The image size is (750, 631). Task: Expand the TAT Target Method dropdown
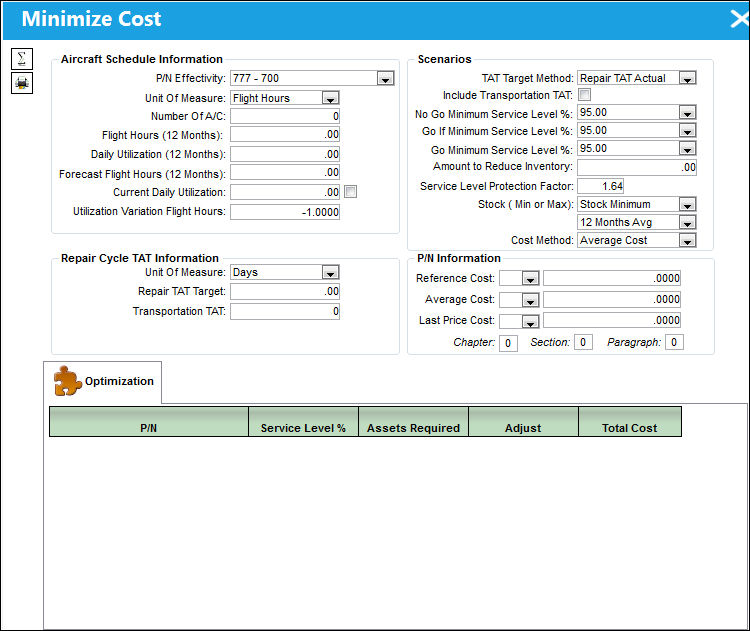[x=687, y=78]
